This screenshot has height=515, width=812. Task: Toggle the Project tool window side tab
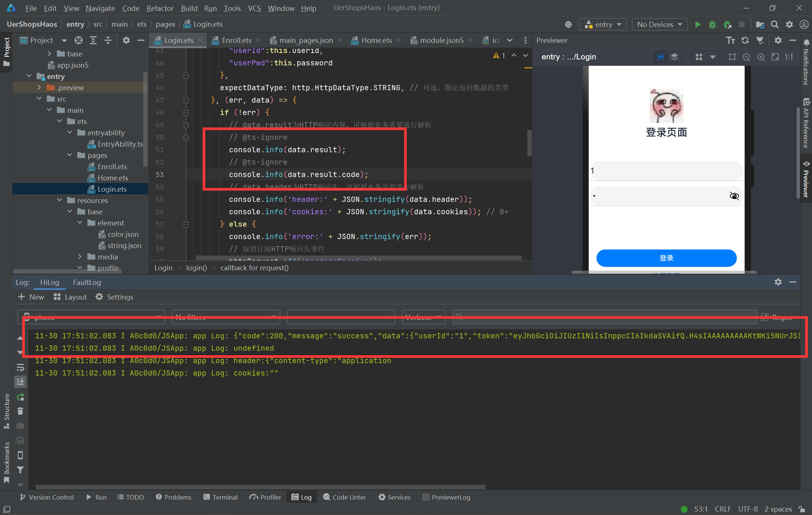point(6,52)
